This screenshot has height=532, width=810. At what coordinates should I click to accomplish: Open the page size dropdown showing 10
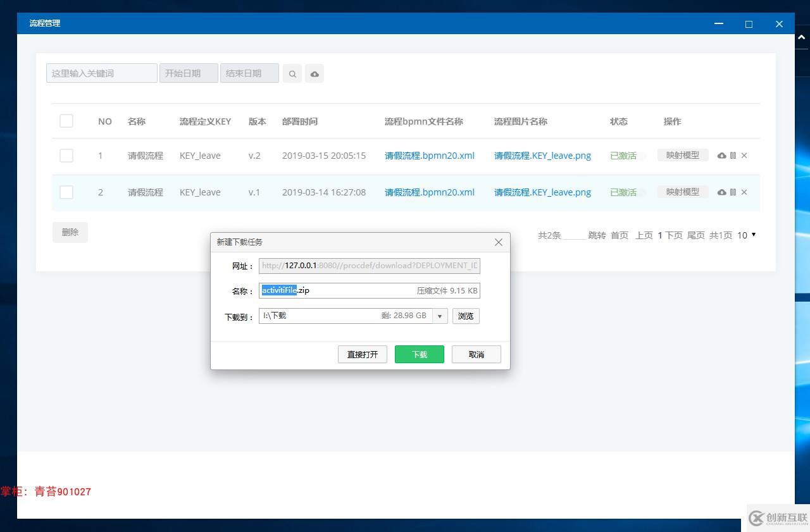click(747, 235)
